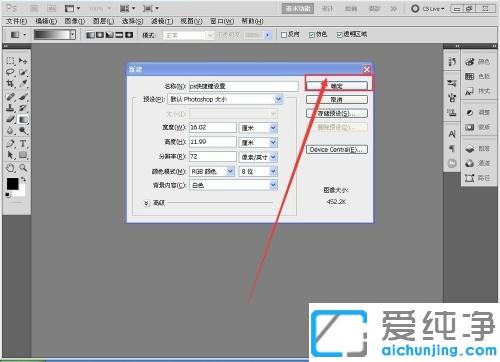Select the Spot Healing Brush tool

pyautogui.click(x=10, y=97)
